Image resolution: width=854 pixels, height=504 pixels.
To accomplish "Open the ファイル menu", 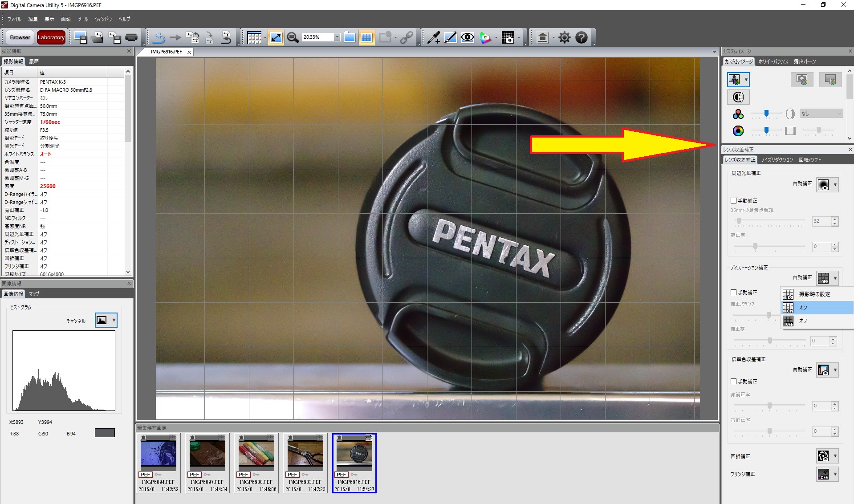I will tap(14, 19).
